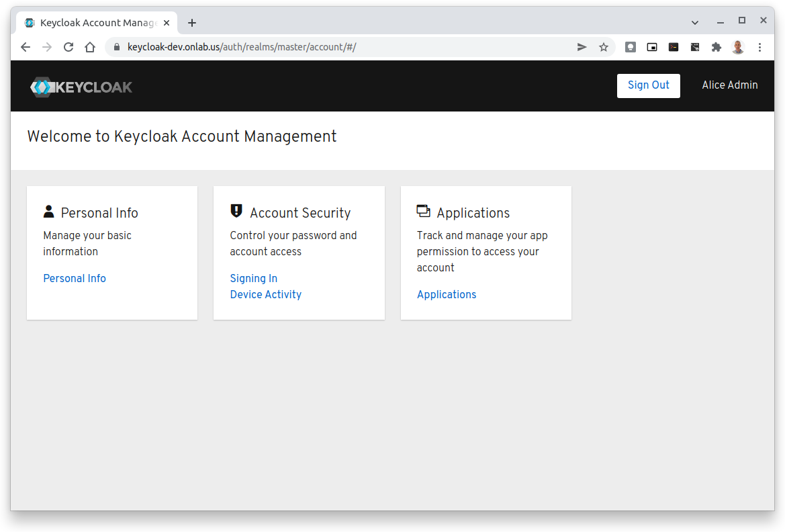Reload the page with refresh icon
Viewport: 785px width, 532px height.
point(68,47)
